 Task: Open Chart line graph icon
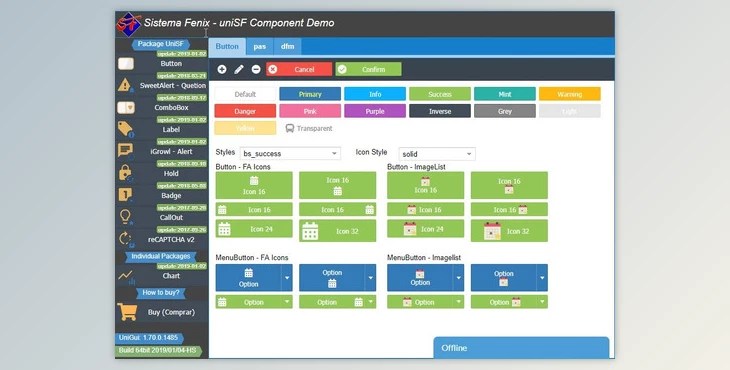tap(126, 276)
